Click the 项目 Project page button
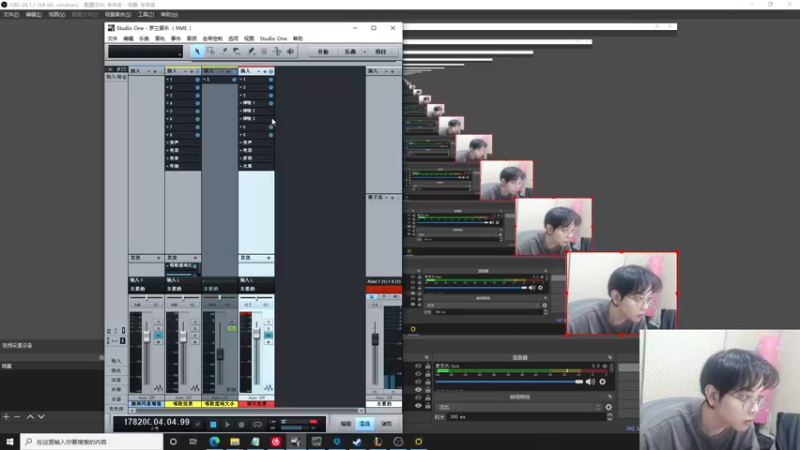Image resolution: width=800 pixels, height=450 pixels. click(381, 52)
